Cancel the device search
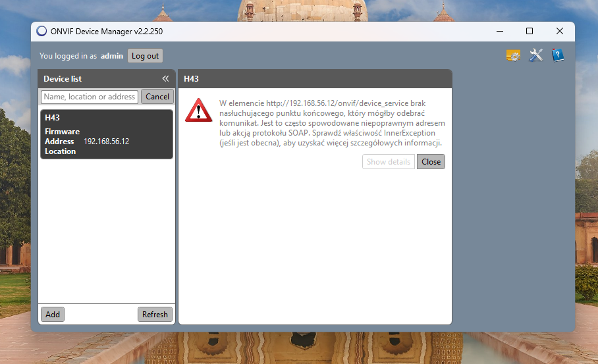The image size is (598, 364). click(x=157, y=97)
